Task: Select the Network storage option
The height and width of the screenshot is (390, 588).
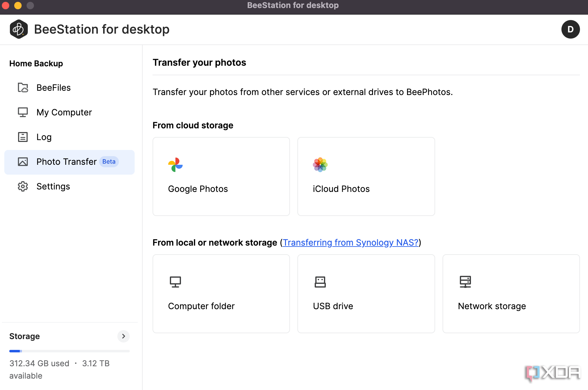Action: [x=511, y=294]
